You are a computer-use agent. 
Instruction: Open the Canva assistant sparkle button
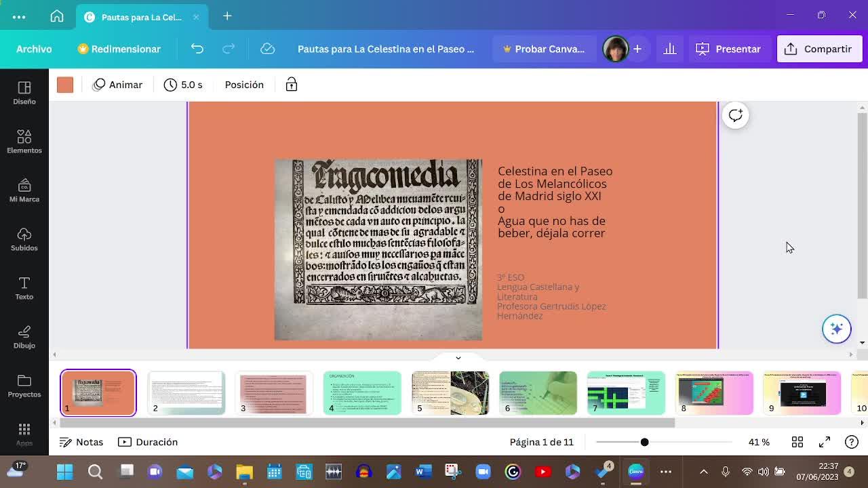(x=837, y=329)
